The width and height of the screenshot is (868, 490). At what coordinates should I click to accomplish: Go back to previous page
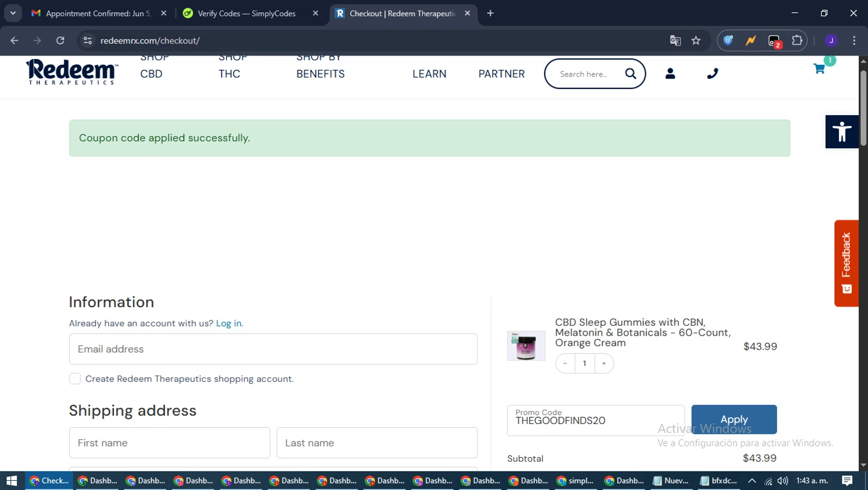click(14, 40)
